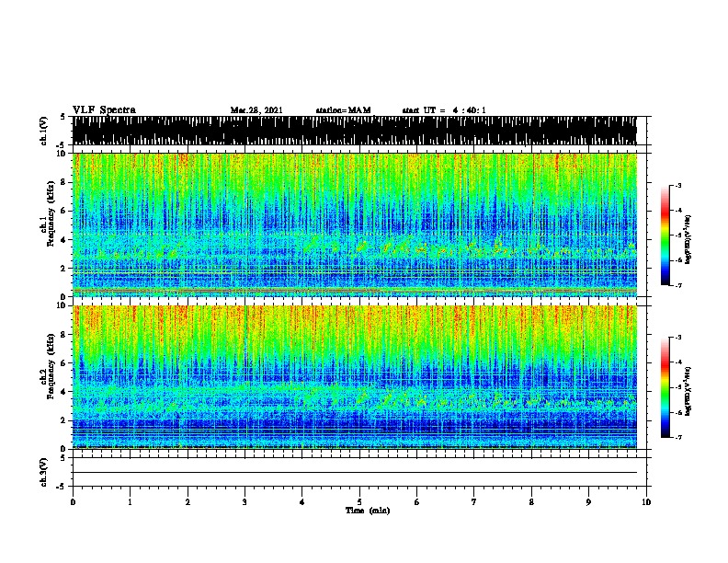728x563 pixels.
Task: Click the "-3" tick on the ch.1 colorbar
Action: [677, 185]
